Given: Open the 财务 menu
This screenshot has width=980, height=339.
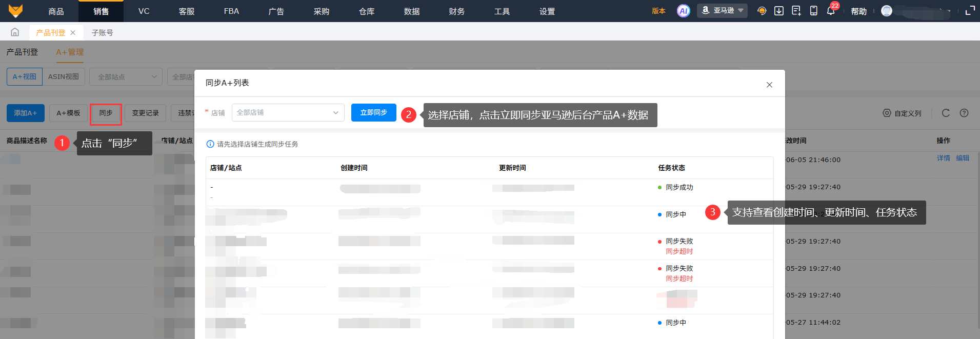Looking at the screenshot, I should (x=457, y=11).
